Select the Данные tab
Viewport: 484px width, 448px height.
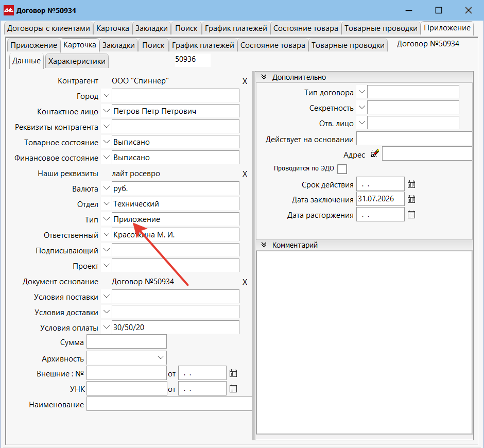coord(27,61)
